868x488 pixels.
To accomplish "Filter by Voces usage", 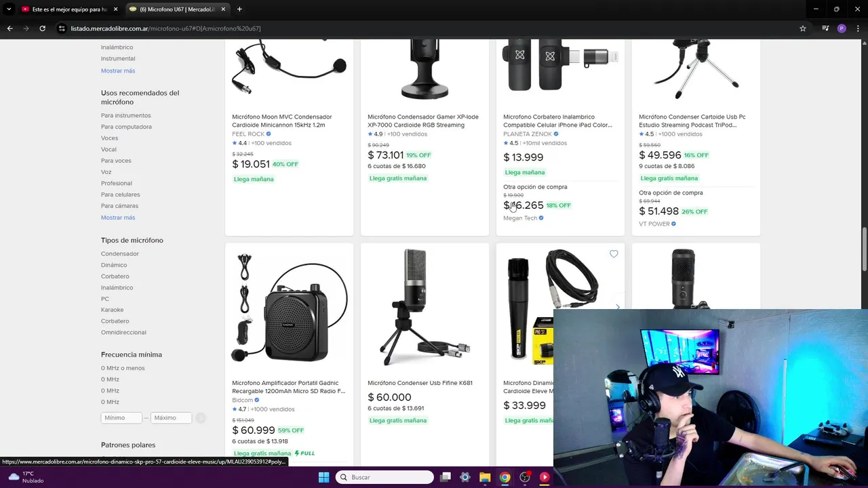I will [109, 138].
